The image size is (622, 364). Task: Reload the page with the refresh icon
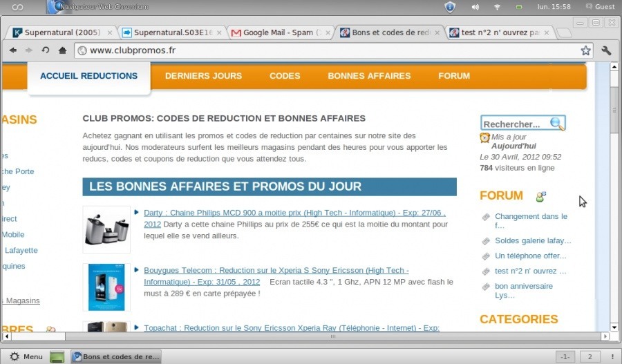click(46, 50)
